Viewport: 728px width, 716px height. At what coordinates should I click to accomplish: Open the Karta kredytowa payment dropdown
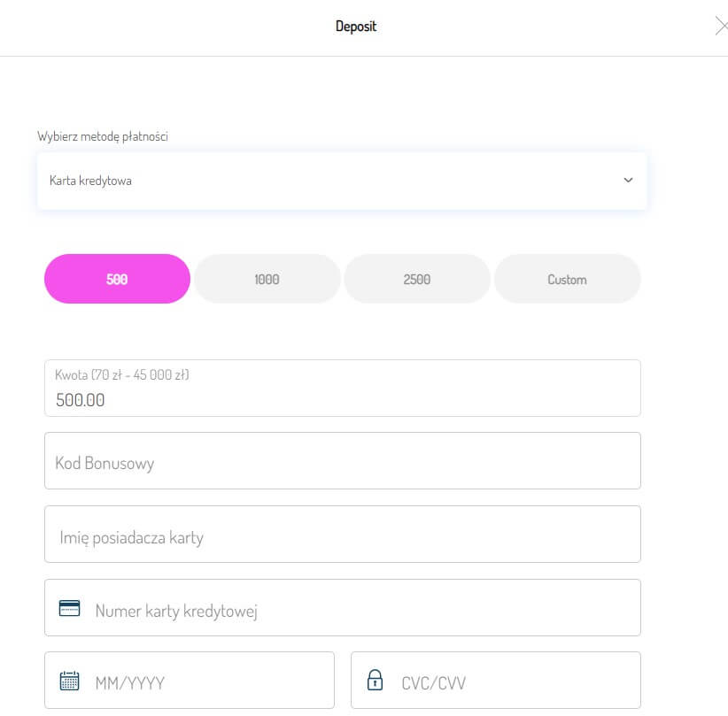[x=342, y=181]
